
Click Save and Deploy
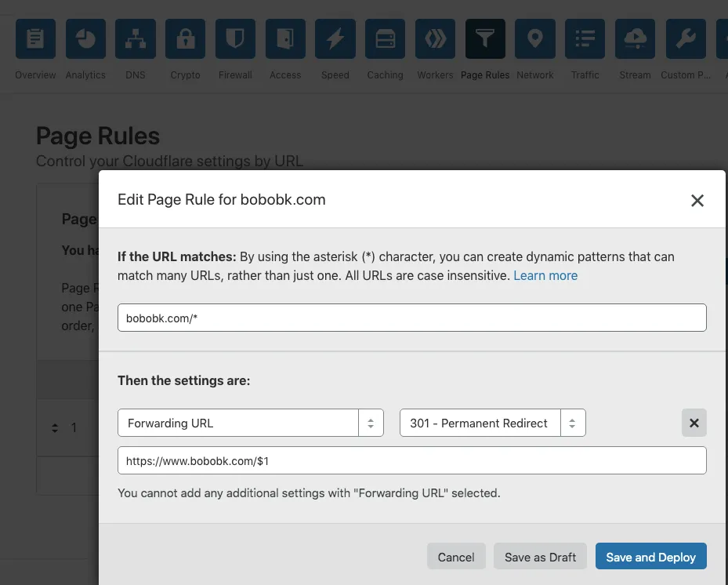tap(651, 556)
